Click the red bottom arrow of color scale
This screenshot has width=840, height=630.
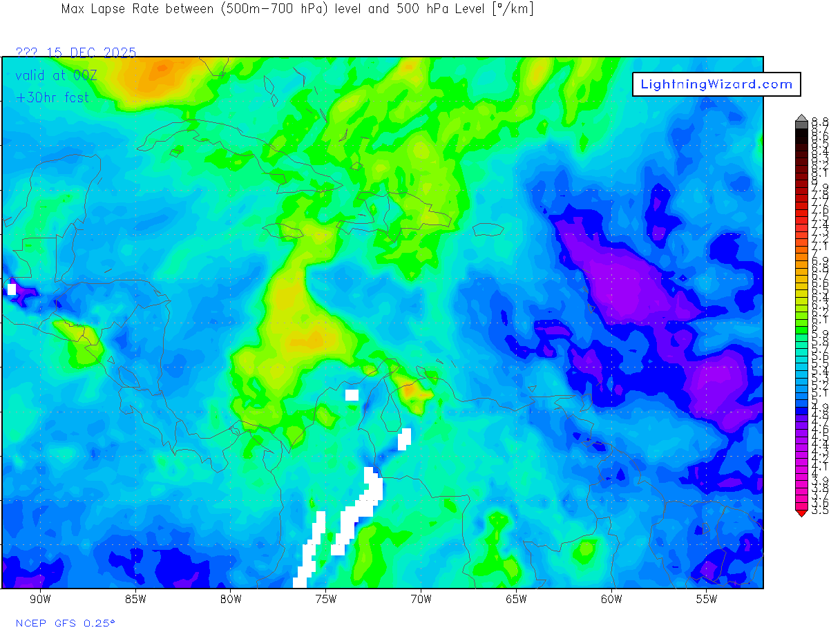pos(801,513)
